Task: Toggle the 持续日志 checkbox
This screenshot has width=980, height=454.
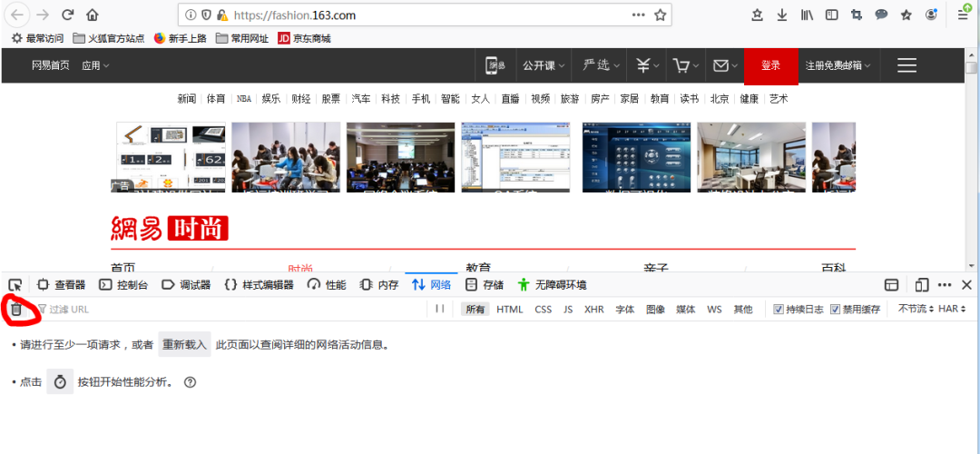Action: point(779,309)
